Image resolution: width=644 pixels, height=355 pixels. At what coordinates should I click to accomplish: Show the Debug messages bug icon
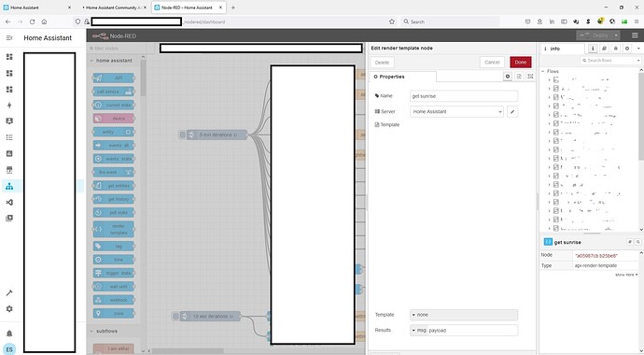(x=616, y=49)
